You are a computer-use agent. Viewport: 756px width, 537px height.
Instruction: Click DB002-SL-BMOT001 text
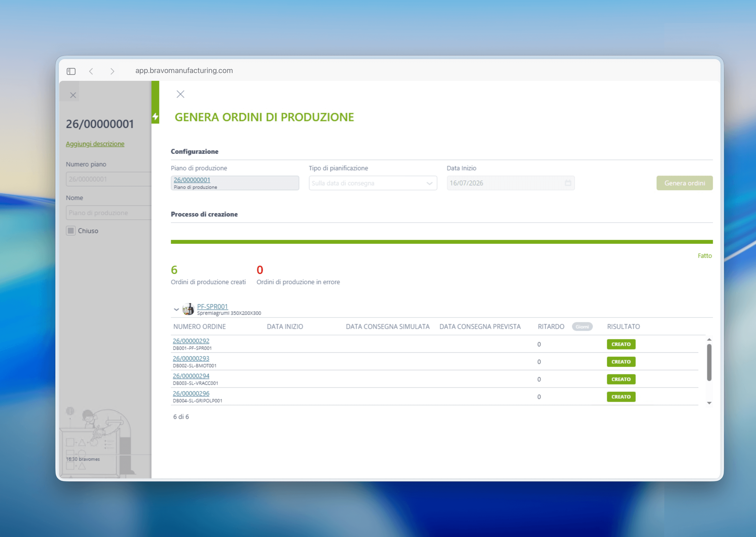click(x=195, y=366)
